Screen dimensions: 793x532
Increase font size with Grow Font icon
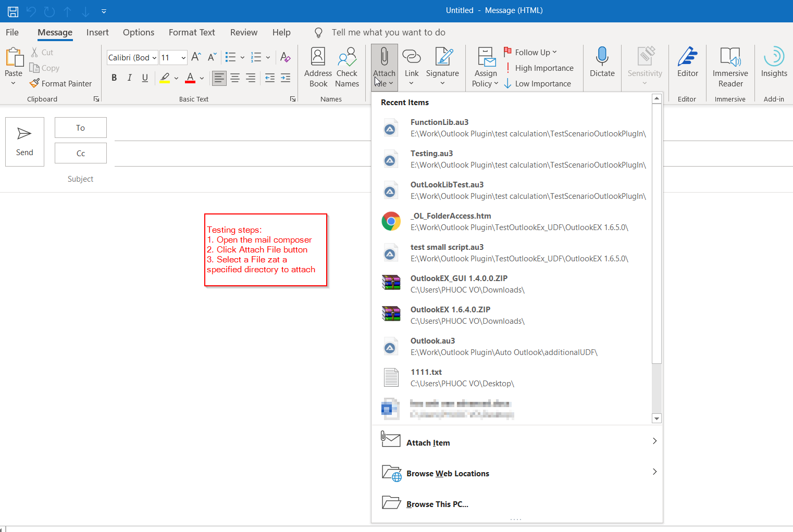tap(196, 57)
